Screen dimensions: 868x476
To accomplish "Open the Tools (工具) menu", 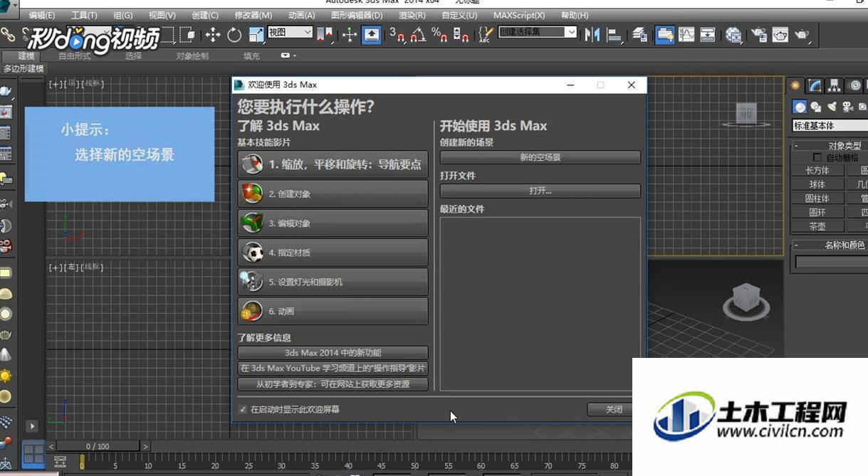I will 84,15.
